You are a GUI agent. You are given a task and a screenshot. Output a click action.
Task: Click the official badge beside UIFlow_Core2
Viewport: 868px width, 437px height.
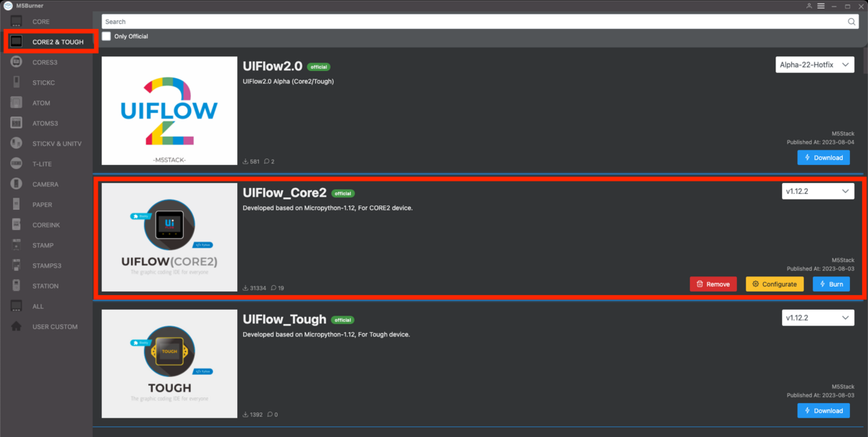coord(344,193)
